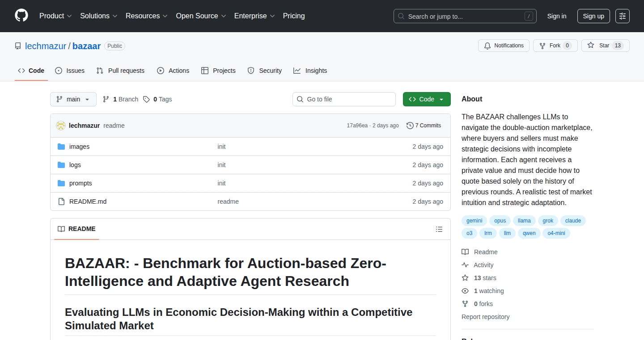Image resolution: width=644 pixels, height=340 pixels.
Task: Open the prompts folder
Action: click(80, 183)
